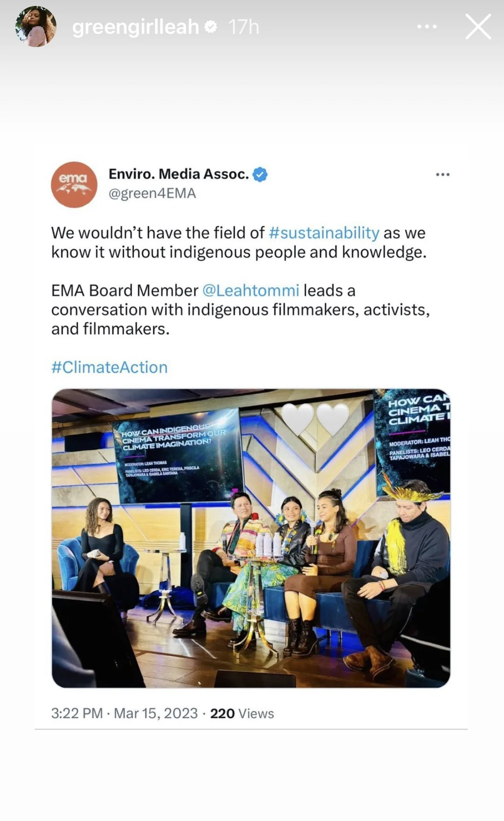Select the @green4EMA handle
The height and width of the screenshot is (821, 504).
tap(152, 193)
